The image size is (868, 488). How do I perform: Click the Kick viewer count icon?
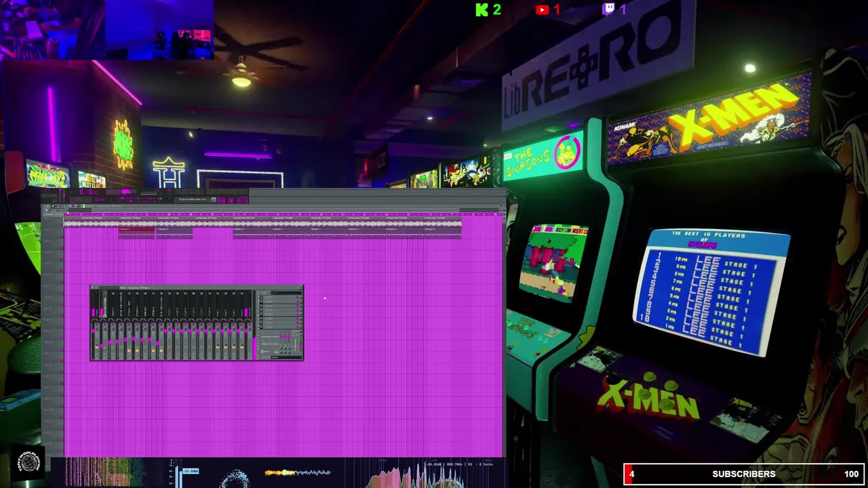tap(482, 9)
